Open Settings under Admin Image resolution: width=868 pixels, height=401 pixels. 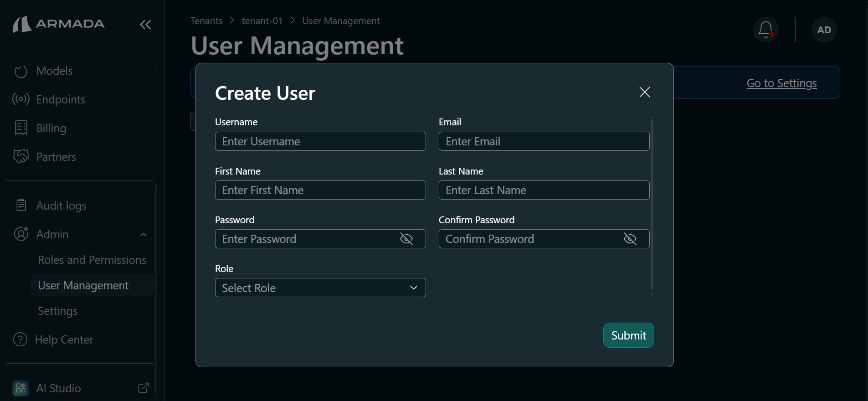57,311
